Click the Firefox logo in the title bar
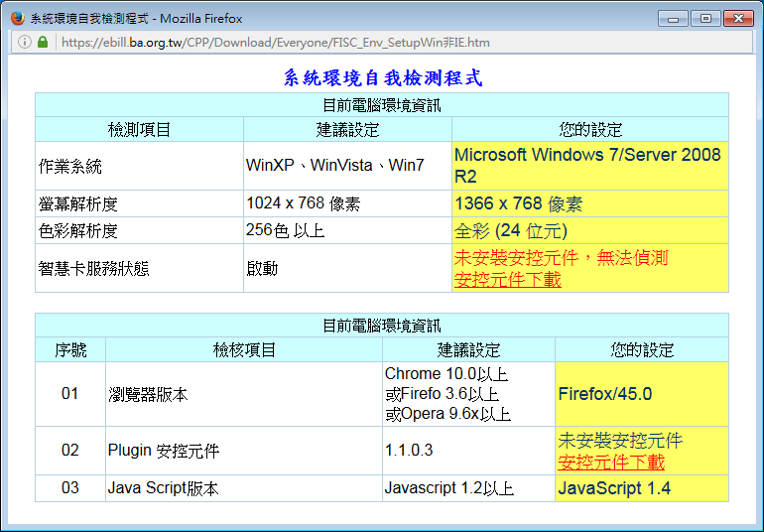 (17, 19)
